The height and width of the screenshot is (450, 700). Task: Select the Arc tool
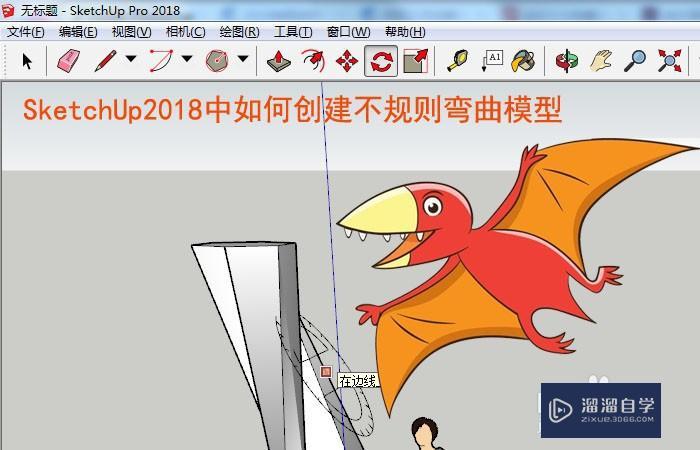pyautogui.click(x=161, y=61)
